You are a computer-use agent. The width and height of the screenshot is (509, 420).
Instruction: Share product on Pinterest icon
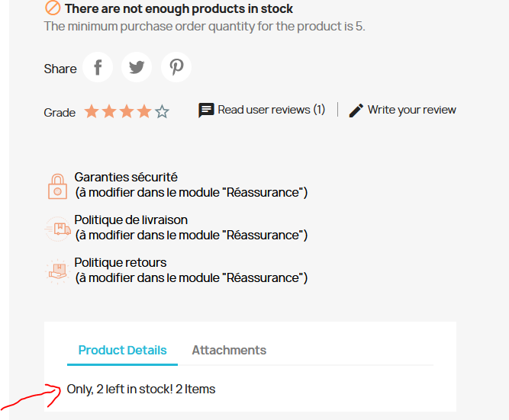pos(176,68)
